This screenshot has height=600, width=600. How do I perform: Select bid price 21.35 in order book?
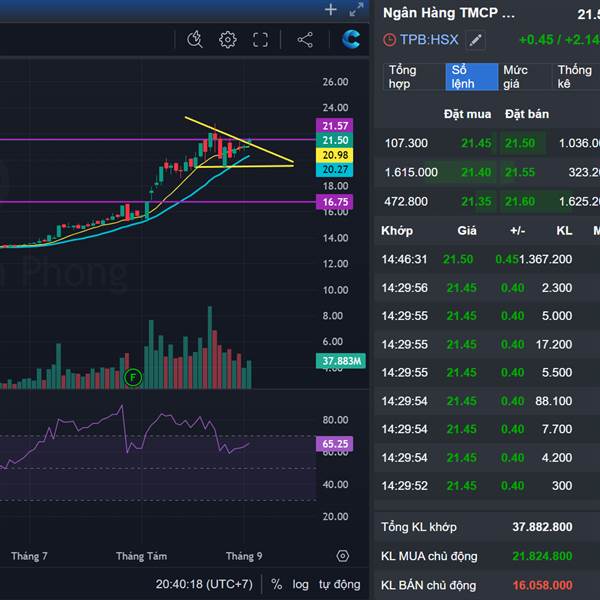[x=476, y=201]
